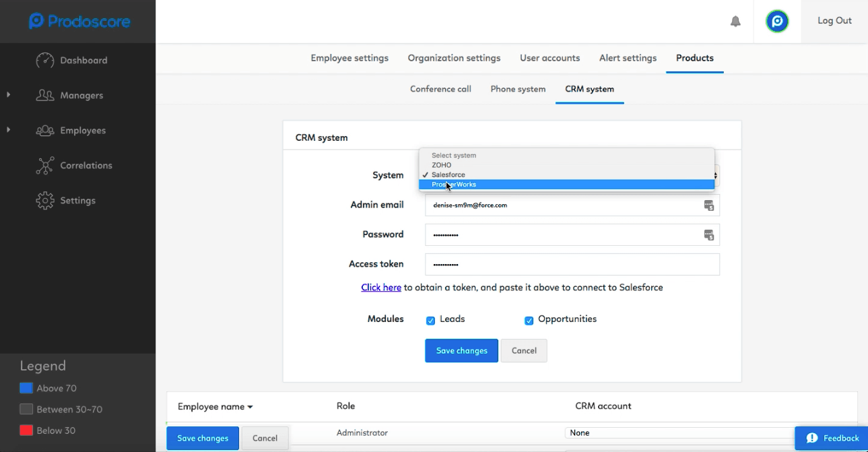The height and width of the screenshot is (452, 868).
Task: Click the Feedback chat bubble icon
Action: 812,439
